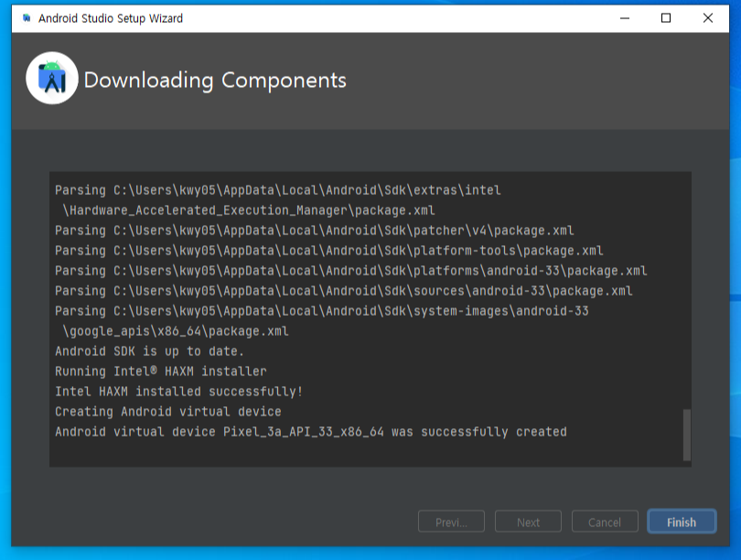Click the disabled Previous button
This screenshot has width=741, height=560.
click(x=451, y=522)
